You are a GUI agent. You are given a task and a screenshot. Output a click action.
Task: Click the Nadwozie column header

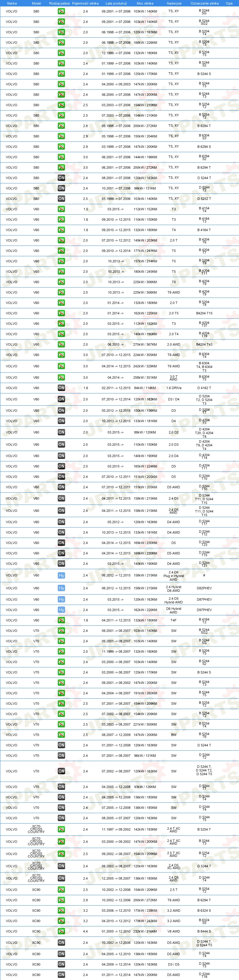tap(174, 3)
